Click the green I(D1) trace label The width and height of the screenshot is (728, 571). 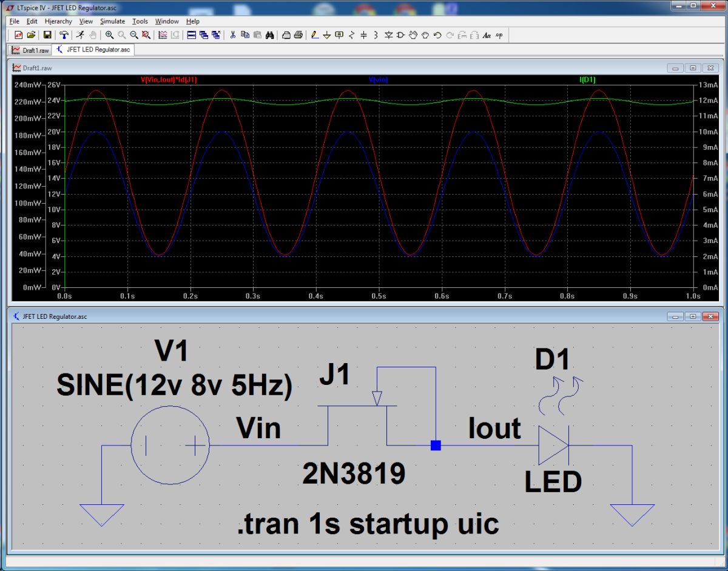click(588, 79)
